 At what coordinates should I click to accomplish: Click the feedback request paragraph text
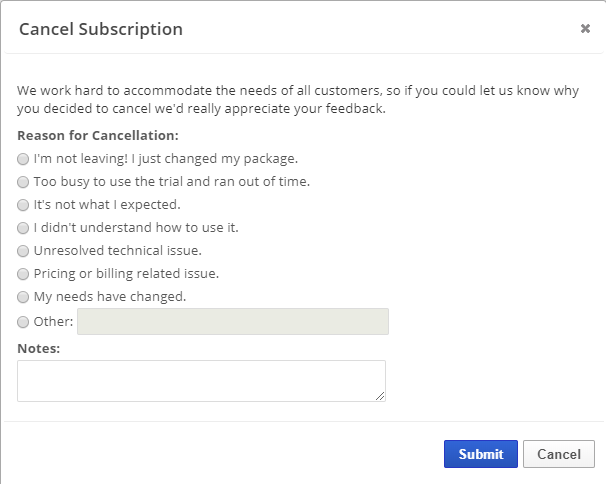pyautogui.click(x=298, y=99)
